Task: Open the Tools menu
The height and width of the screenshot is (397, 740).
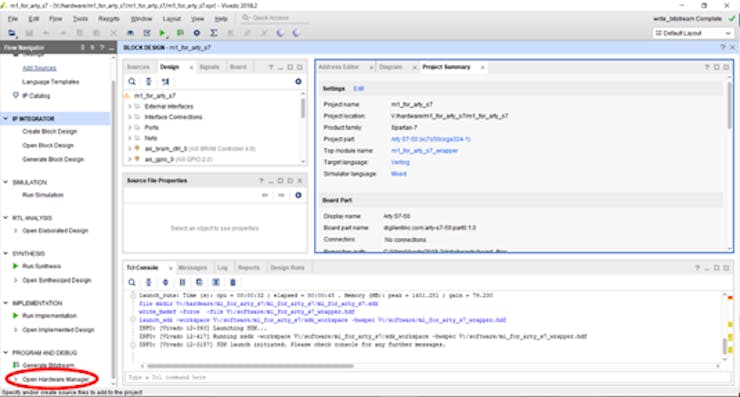Action: tap(80, 19)
